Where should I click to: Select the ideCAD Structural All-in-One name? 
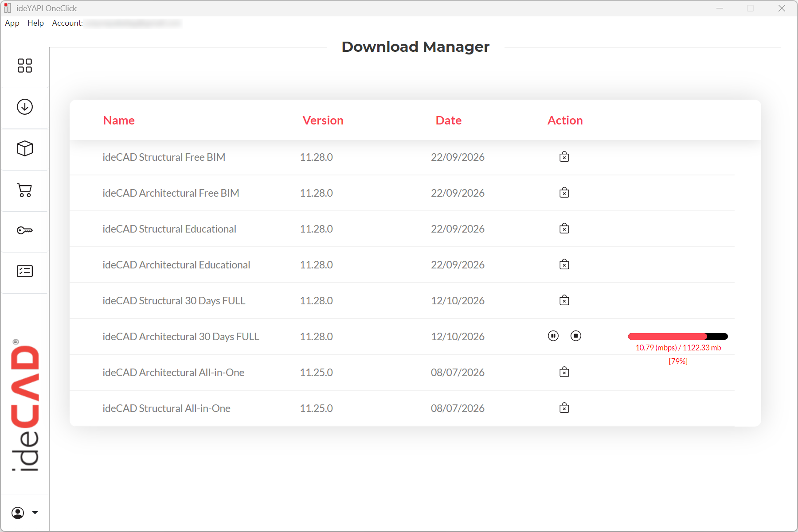pyautogui.click(x=166, y=408)
